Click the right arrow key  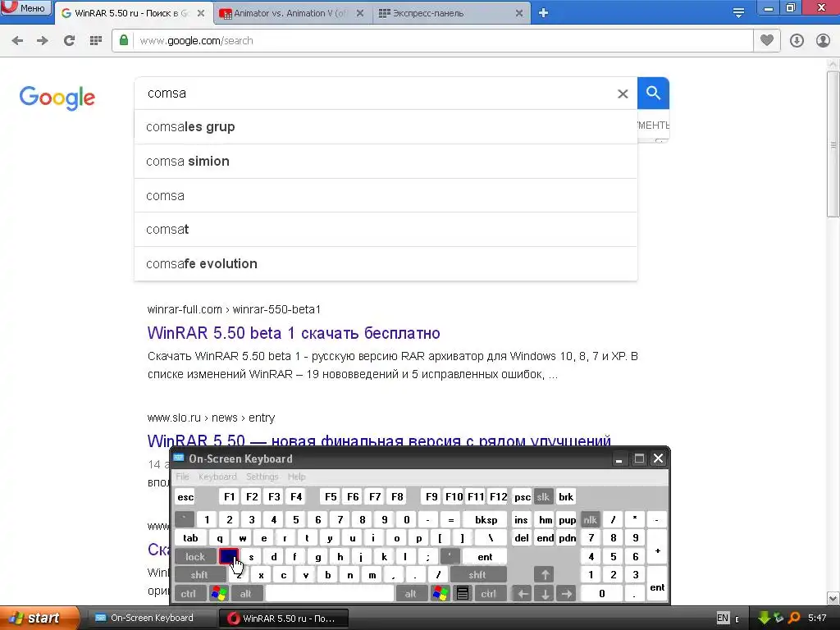566,594
